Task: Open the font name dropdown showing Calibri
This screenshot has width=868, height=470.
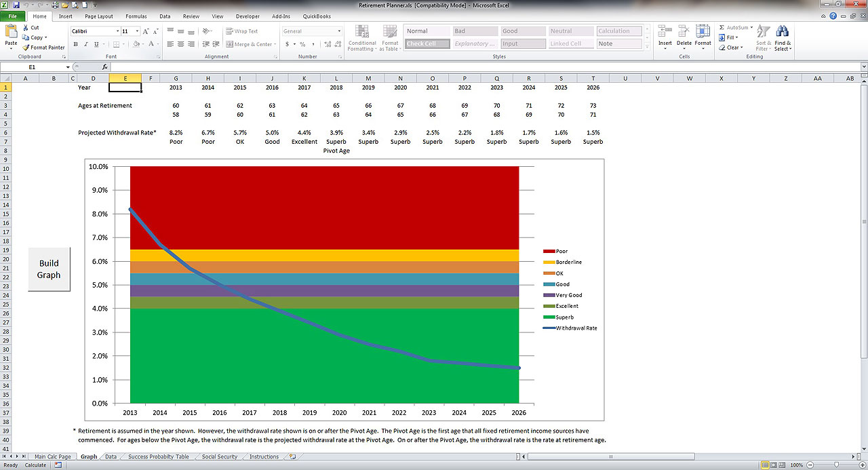Action: (117, 31)
